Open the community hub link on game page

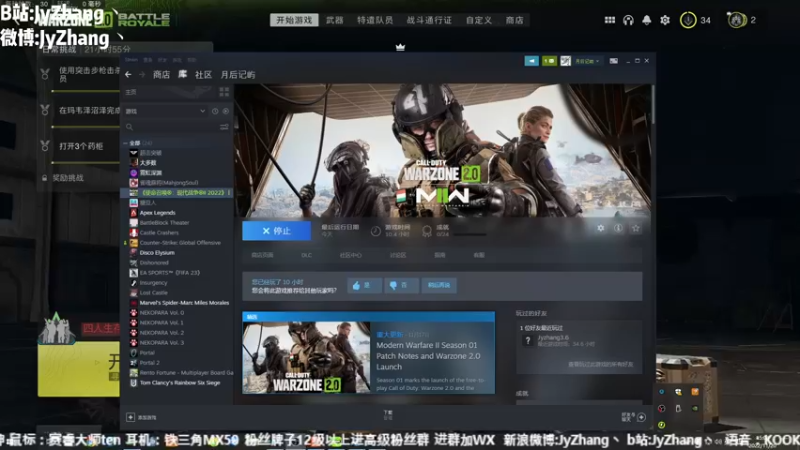coord(351,255)
